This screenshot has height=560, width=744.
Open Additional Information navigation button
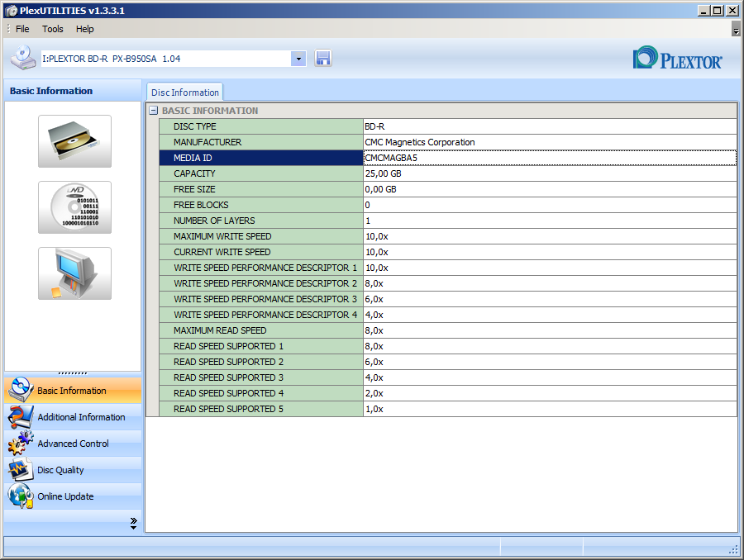(x=73, y=417)
